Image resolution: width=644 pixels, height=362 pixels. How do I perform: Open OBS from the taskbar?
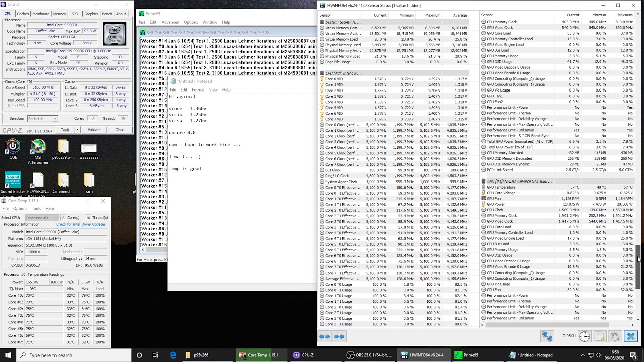(x=370, y=355)
